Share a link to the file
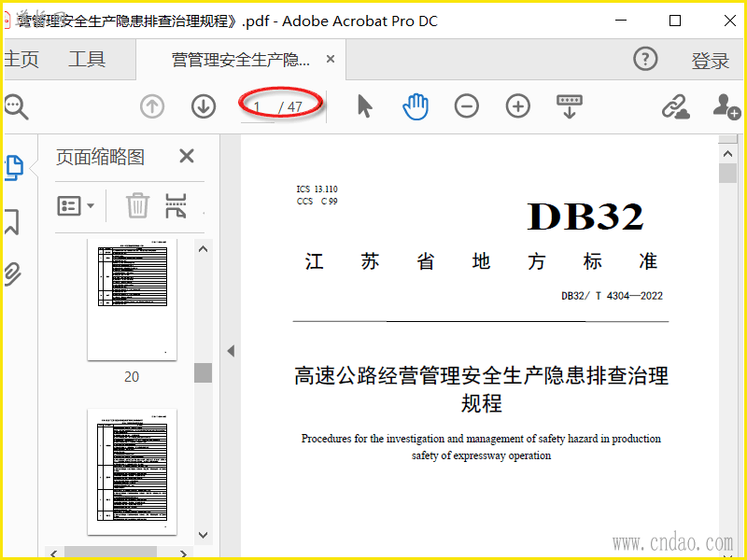This screenshot has height=560, width=747. pyautogui.click(x=675, y=106)
